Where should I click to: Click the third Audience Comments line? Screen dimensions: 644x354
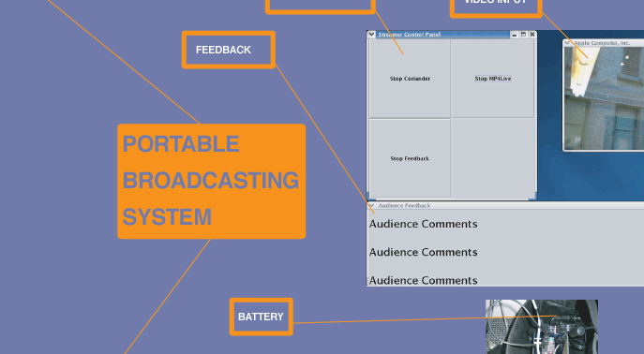[x=423, y=281]
